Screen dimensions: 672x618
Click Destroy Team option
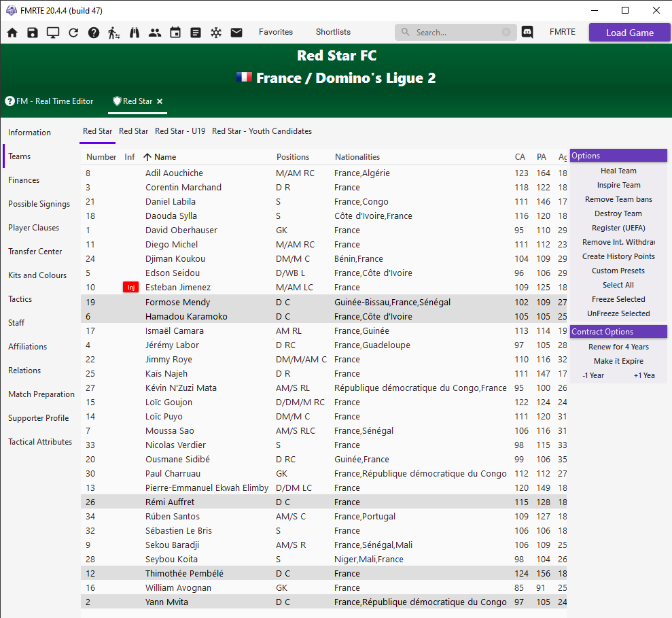pyautogui.click(x=618, y=213)
